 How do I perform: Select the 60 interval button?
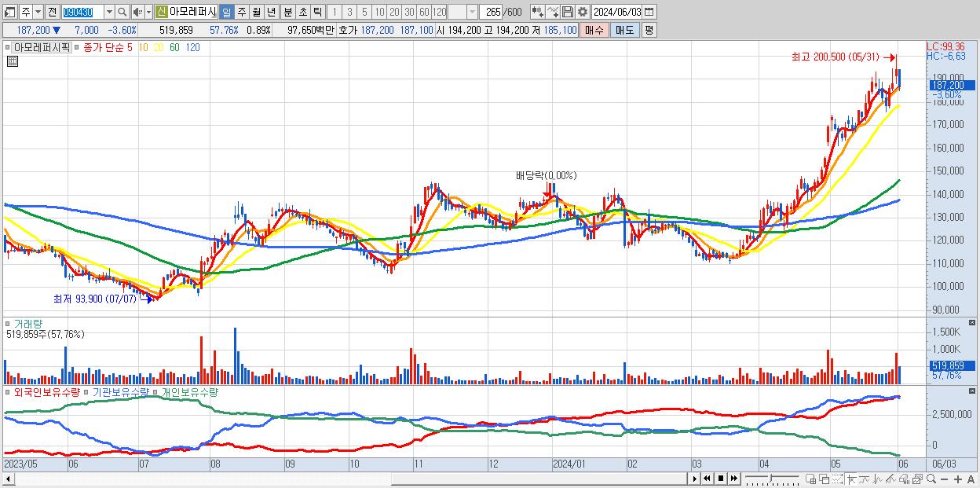424,12
